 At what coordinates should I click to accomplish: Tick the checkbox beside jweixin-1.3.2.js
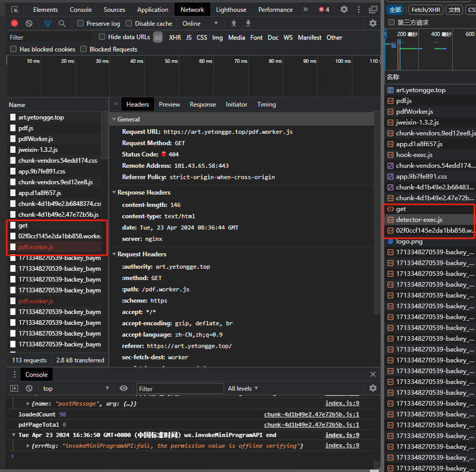[x=13, y=150]
